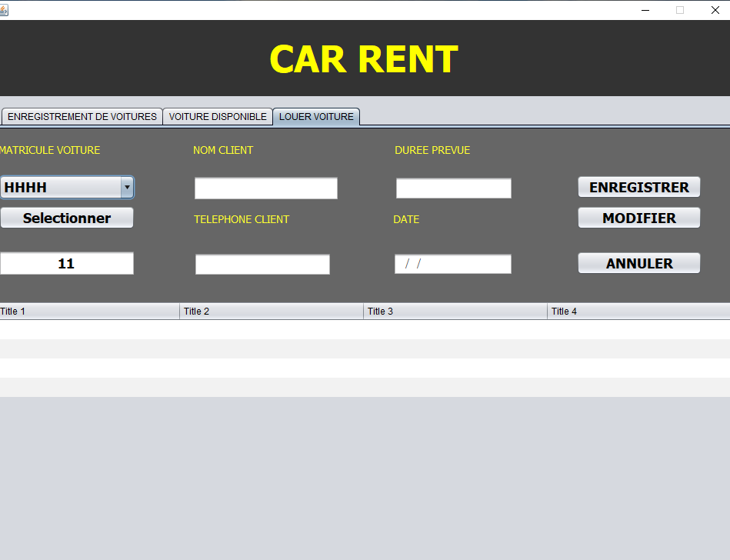The image size is (730, 560).
Task: Click the DUREE PREVUE input field
Action: pos(453,188)
